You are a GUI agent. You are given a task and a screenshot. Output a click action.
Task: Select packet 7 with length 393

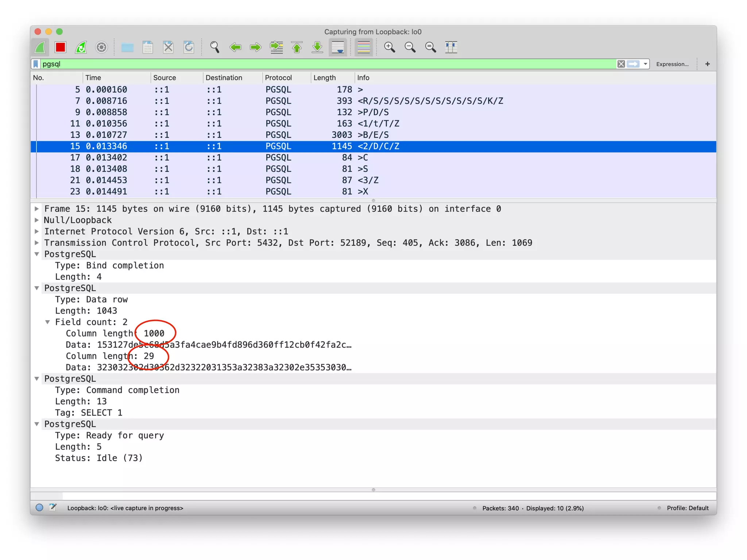[x=373, y=101]
